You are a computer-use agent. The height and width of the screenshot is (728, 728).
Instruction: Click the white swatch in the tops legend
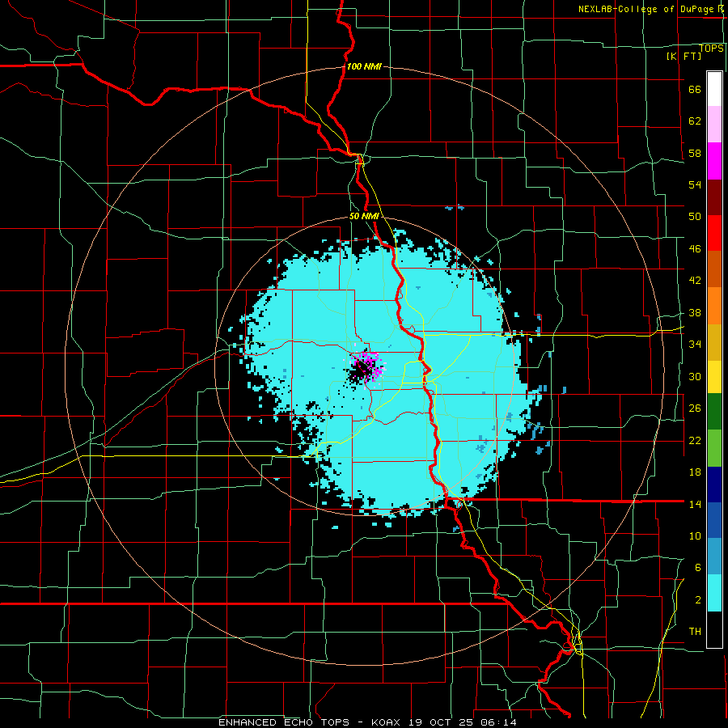(714, 89)
